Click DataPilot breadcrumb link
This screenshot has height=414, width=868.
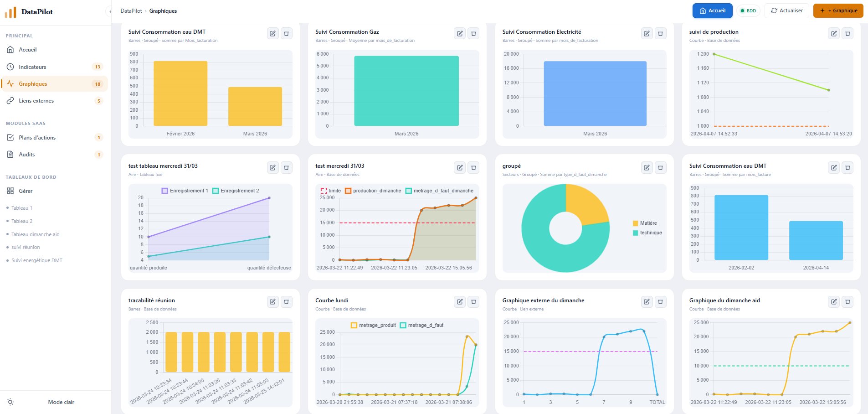point(131,11)
